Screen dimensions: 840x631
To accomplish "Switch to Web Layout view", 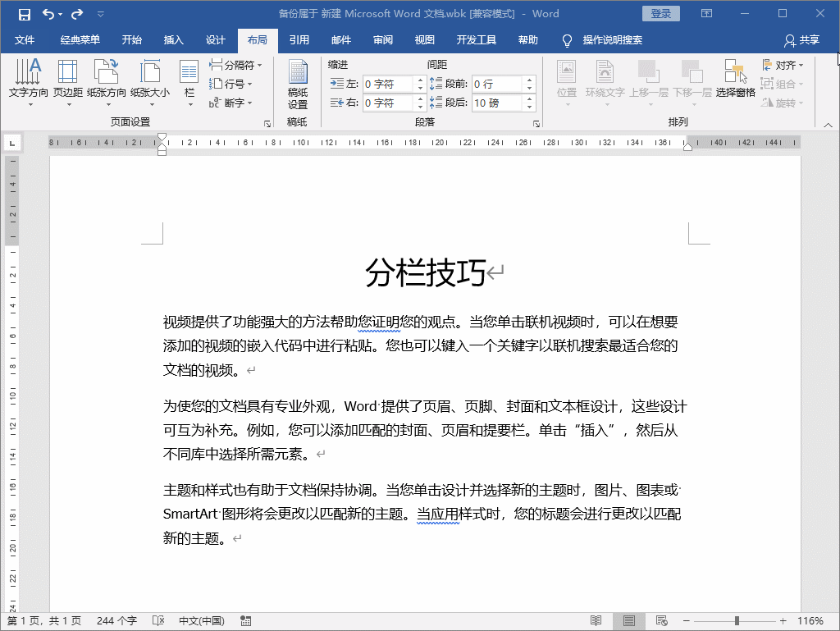I will coord(662,621).
